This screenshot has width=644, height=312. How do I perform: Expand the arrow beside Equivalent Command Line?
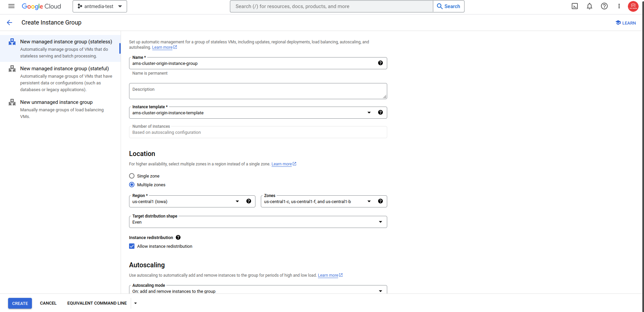pos(135,303)
